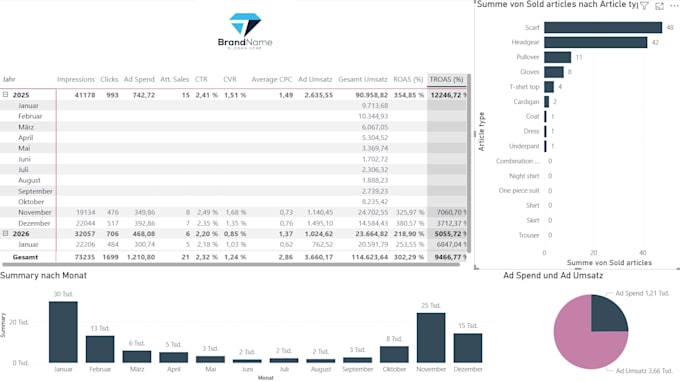Viewport: 680px width, 382px height.
Task: Click the 2025 Impressions value 41178
Action: click(85, 95)
